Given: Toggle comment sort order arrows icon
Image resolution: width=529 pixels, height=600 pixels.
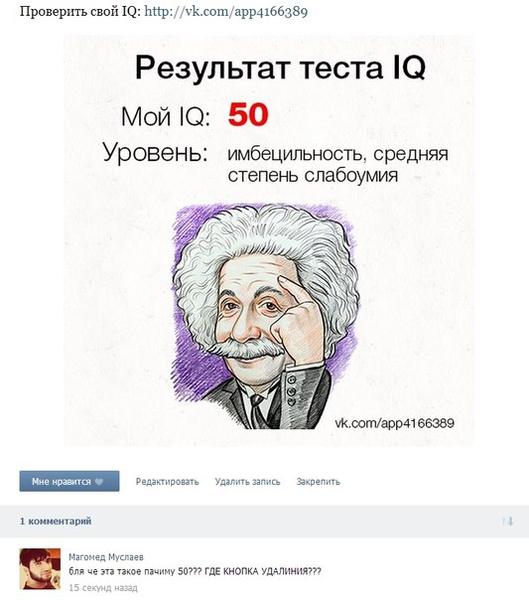Looking at the screenshot, I should coord(508,521).
